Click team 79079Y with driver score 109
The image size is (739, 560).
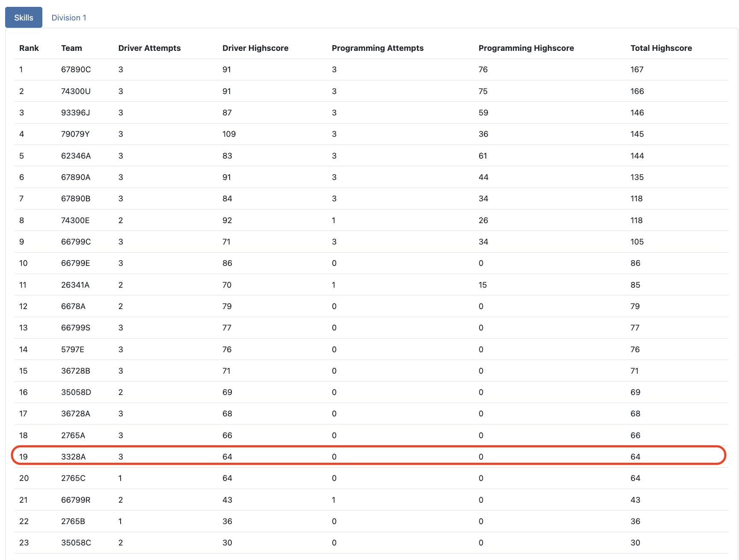click(75, 134)
